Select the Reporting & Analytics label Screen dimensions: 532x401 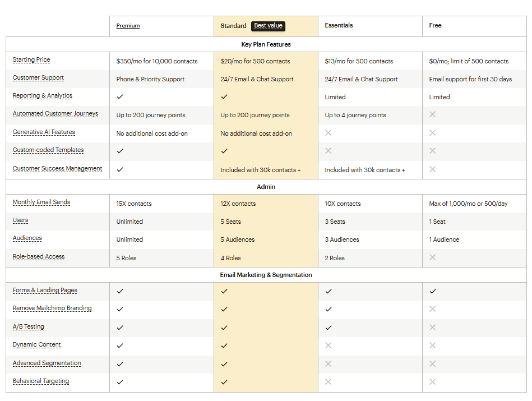click(x=43, y=96)
